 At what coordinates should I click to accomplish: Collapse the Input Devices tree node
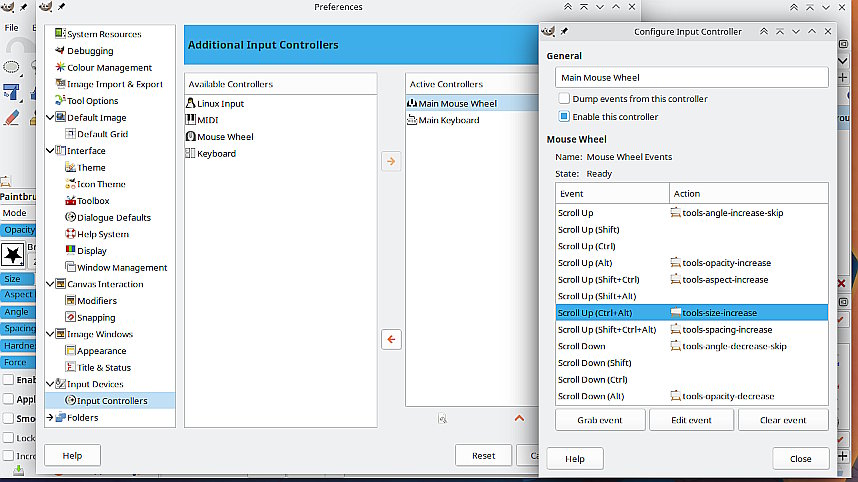[50, 384]
